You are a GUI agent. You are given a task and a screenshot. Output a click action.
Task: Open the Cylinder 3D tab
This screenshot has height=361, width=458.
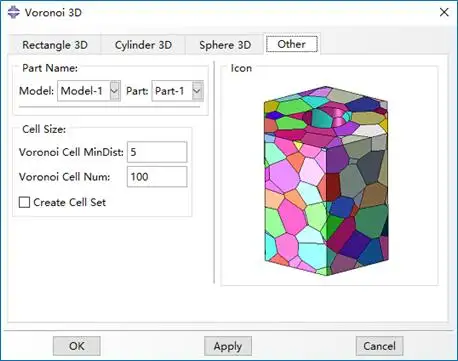point(143,45)
